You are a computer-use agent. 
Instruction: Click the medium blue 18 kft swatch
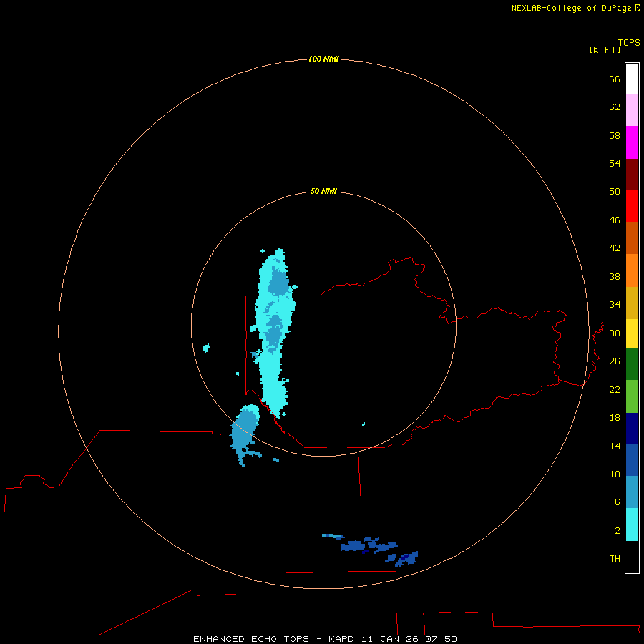point(632,460)
